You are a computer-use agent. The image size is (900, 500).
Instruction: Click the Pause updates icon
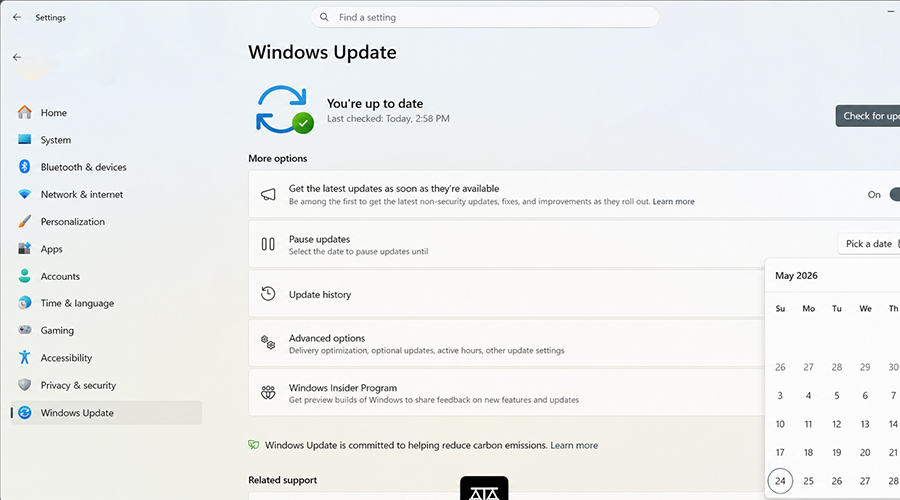268,244
